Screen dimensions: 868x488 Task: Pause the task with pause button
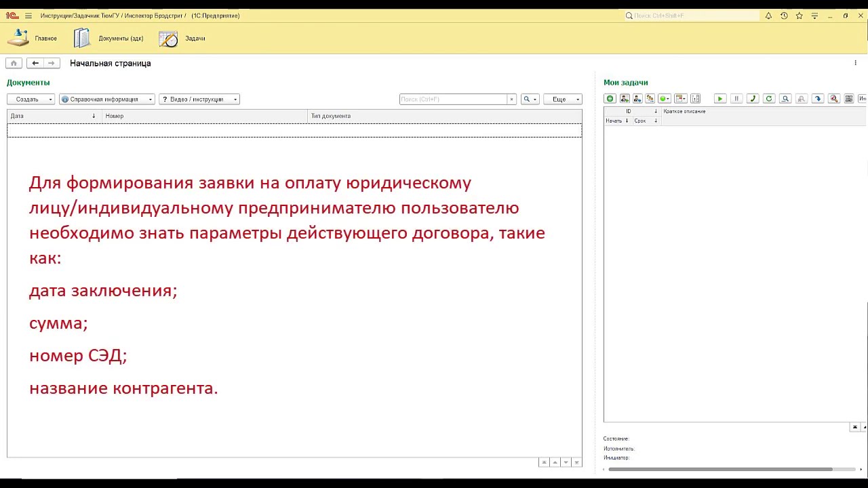tap(736, 99)
